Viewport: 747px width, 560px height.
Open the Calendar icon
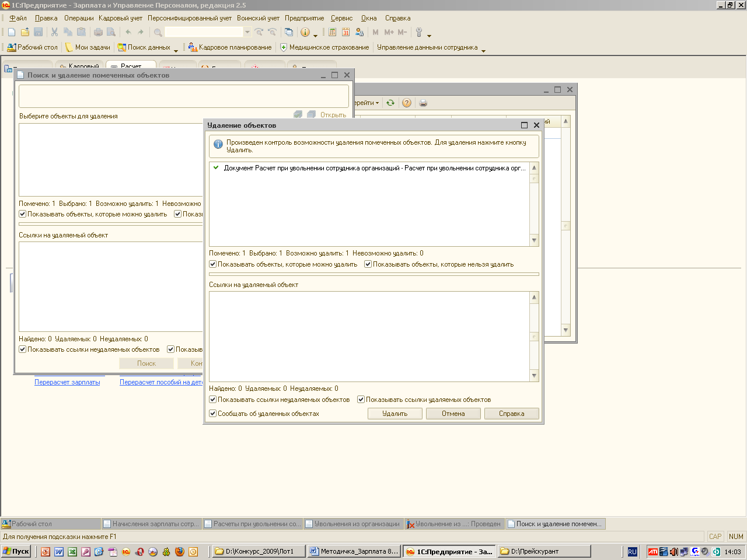coord(346,32)
